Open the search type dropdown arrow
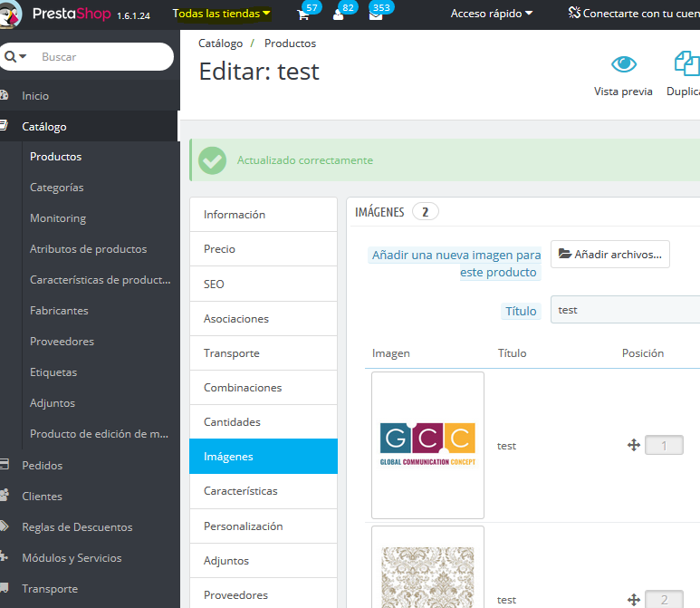This screenshot has width=700, height=608. [x=23, y=57]
